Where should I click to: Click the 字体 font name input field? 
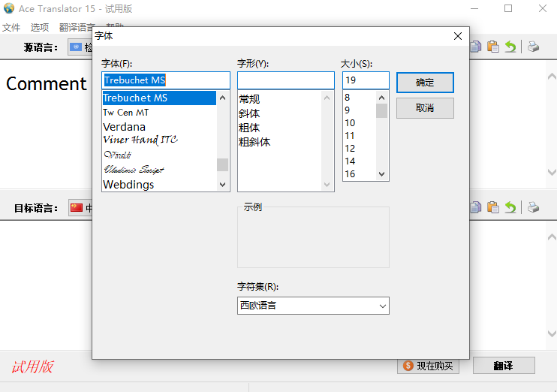[x=166, y=80]
